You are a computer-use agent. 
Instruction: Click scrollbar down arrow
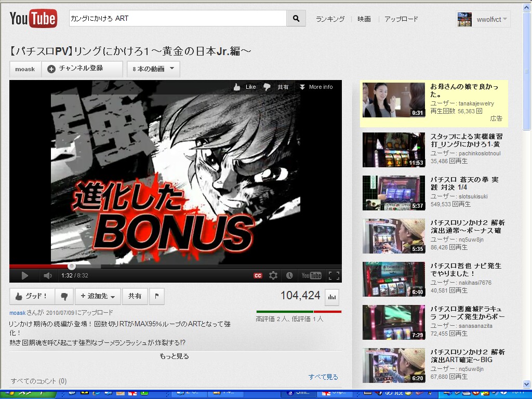(x=527, y=384)
